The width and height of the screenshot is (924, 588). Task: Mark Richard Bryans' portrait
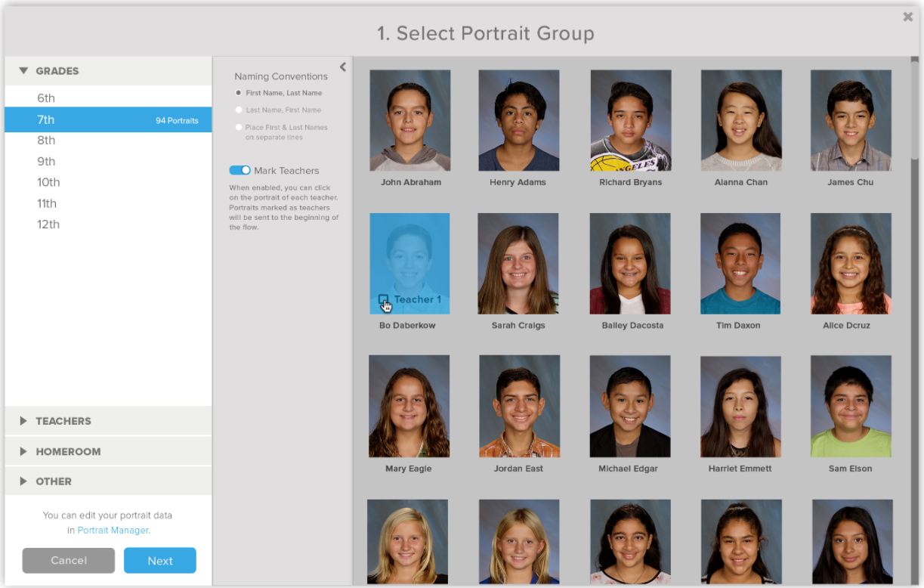coord(631,120)
